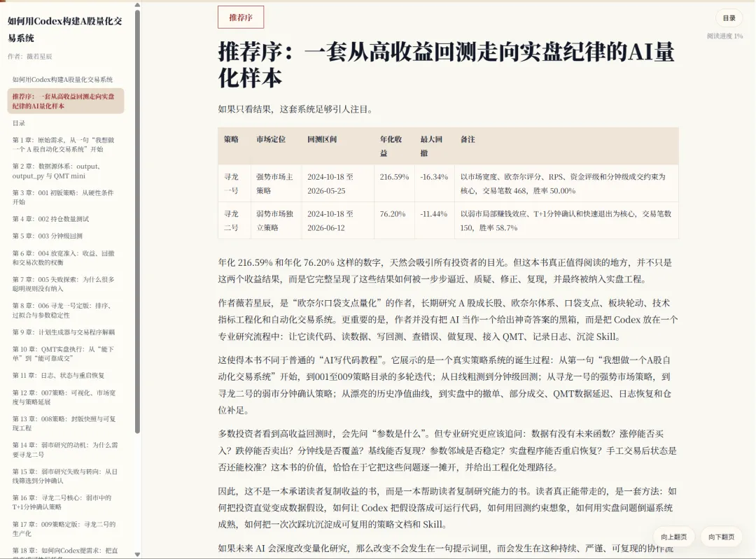Open the 目录 button at top right
The image size is (756, 559).
pos(729,17)
